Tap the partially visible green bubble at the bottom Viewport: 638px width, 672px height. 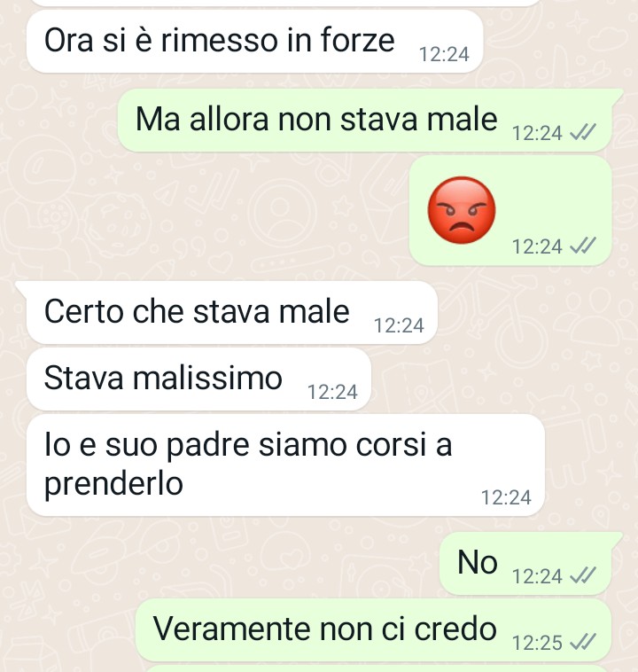378,668
